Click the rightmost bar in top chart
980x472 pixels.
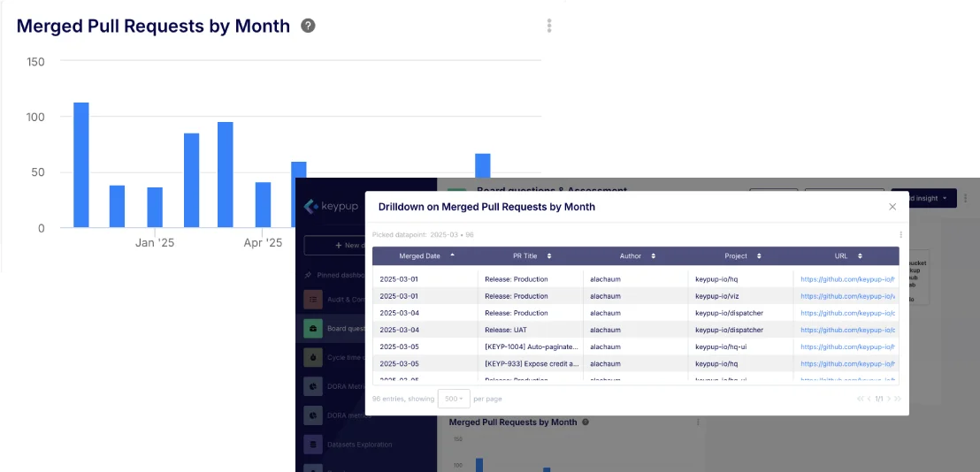483,165
